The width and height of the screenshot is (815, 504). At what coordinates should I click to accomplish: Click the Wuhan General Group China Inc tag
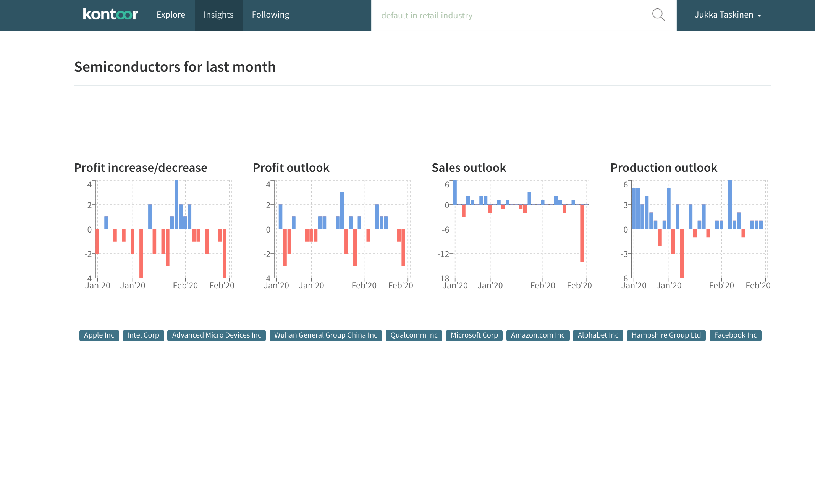click(326, 335)
